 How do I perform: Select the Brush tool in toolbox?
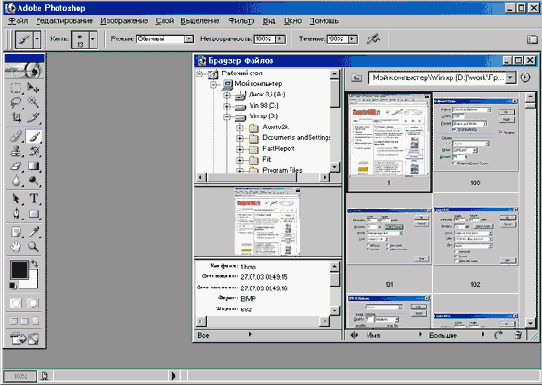point(34,137)
